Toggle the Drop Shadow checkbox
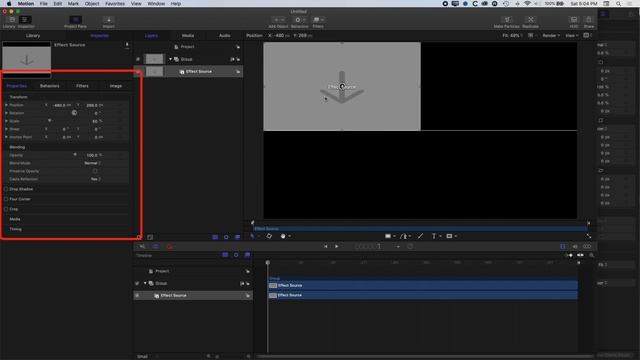This screenshot has width=640, height=360. point(6,189)
